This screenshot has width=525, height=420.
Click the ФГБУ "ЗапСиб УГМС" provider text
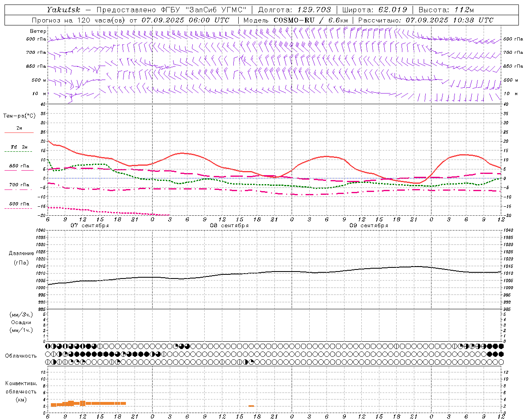click(x=204, y=10)
